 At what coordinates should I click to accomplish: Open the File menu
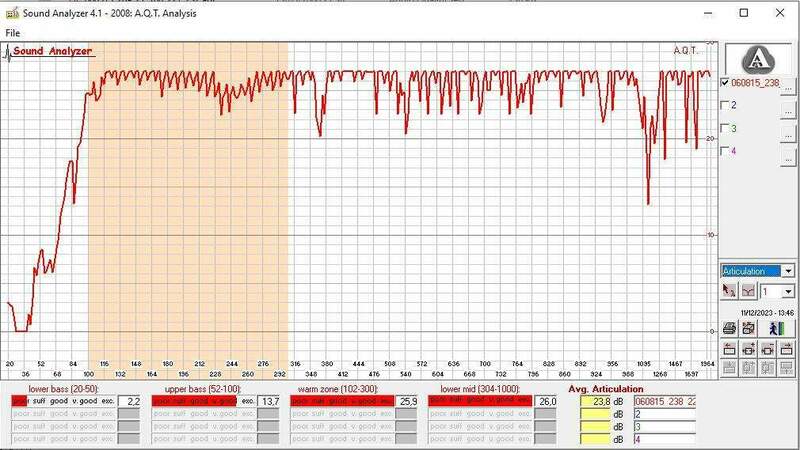[x=13, y=33]
